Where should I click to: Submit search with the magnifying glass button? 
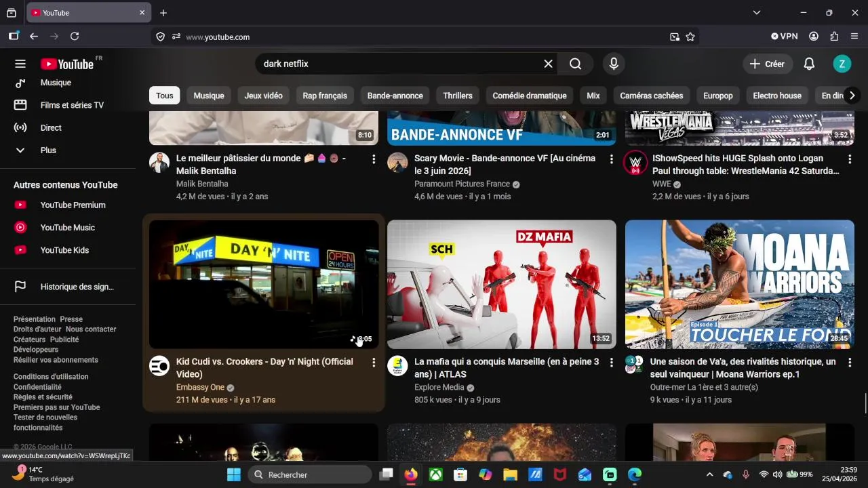pos(575,64)
